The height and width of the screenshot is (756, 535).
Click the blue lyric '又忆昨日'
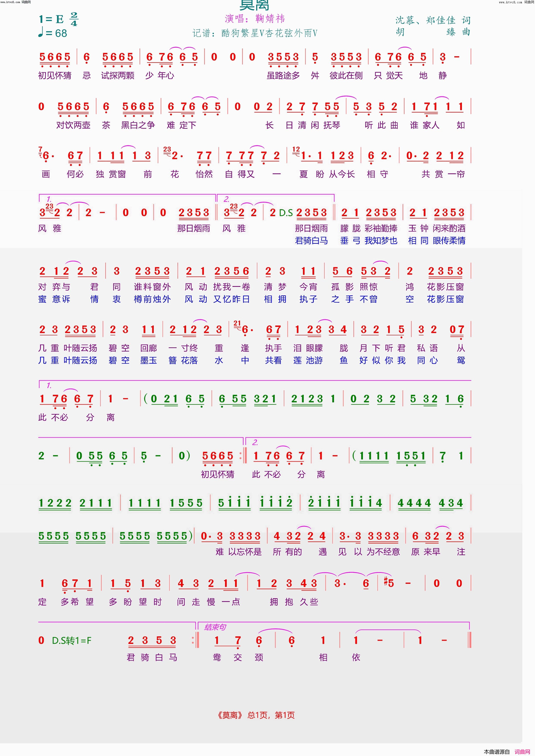pos(232,299)
